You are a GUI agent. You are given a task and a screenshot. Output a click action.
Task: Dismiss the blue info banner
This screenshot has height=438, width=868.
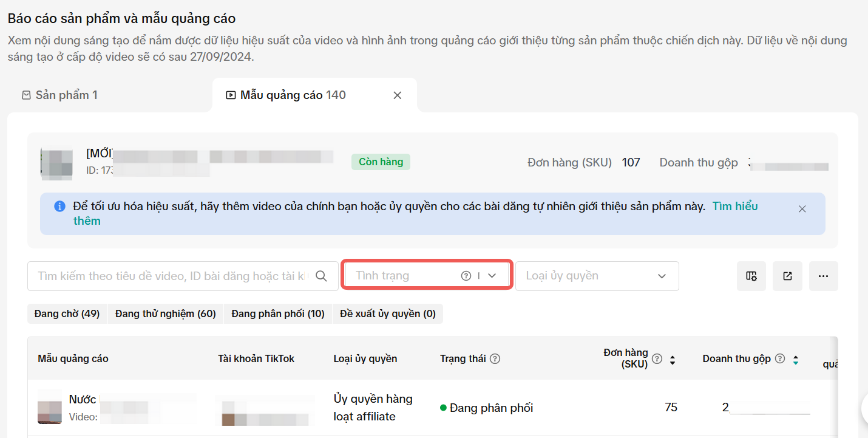tap(802, 209)
